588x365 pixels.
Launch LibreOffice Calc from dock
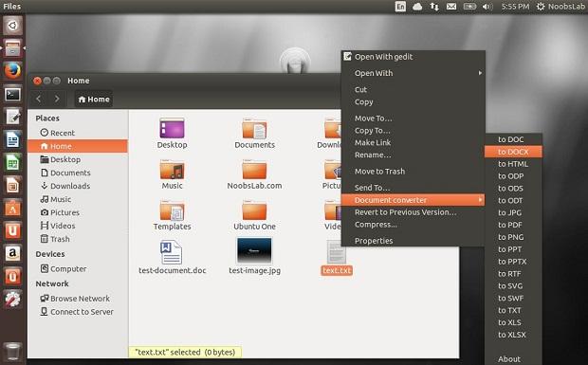coord(12,162)
